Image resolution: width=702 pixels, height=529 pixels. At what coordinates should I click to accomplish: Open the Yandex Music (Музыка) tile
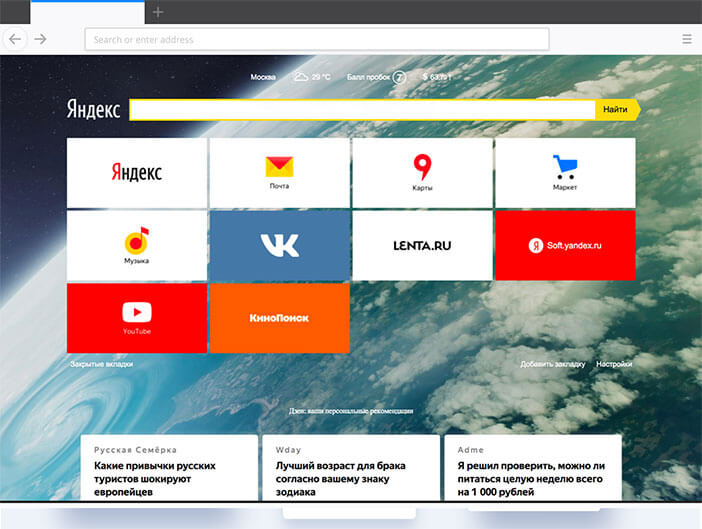coord(137,245)
